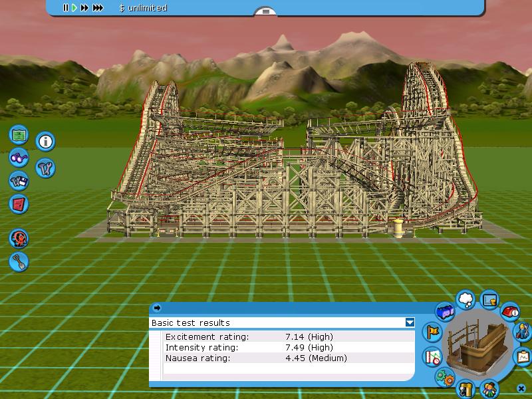Open the mechanic maintenance icon
532x399 pixels.
(523, 331)
